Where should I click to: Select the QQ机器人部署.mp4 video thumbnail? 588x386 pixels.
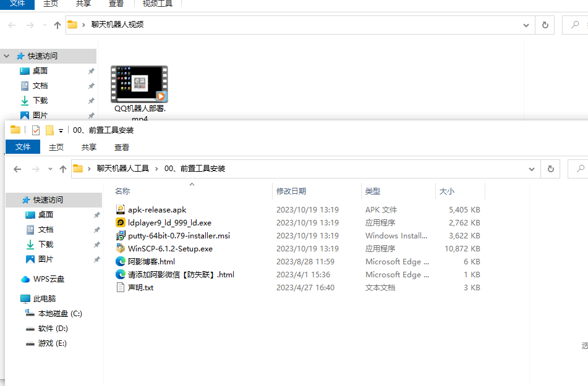pos(139,85)
